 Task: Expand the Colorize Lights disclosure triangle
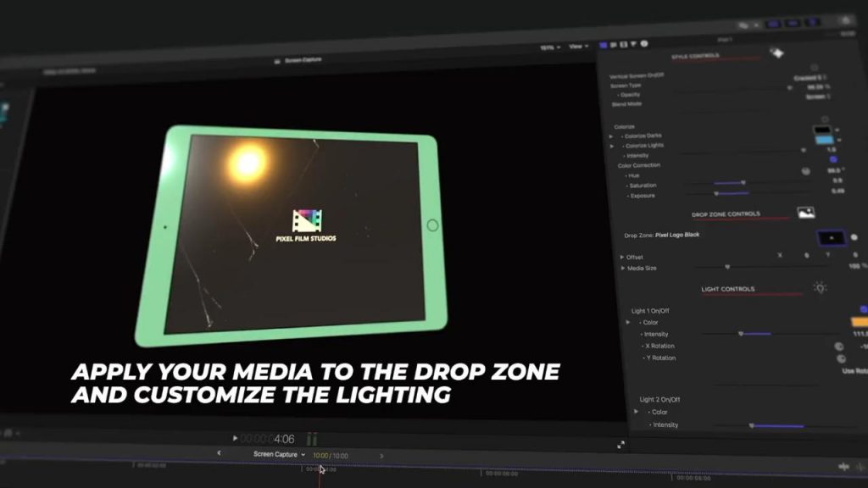pyautogui.click(x=612, y=146)
